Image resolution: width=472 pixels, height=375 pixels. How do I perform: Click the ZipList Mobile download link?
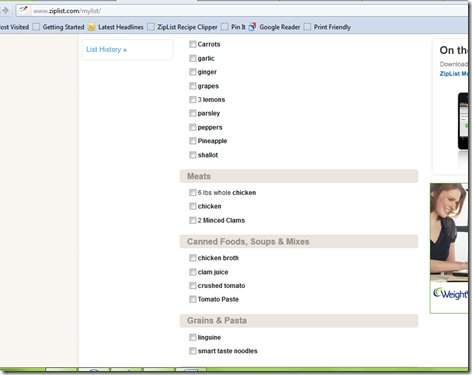coord(454,74)
